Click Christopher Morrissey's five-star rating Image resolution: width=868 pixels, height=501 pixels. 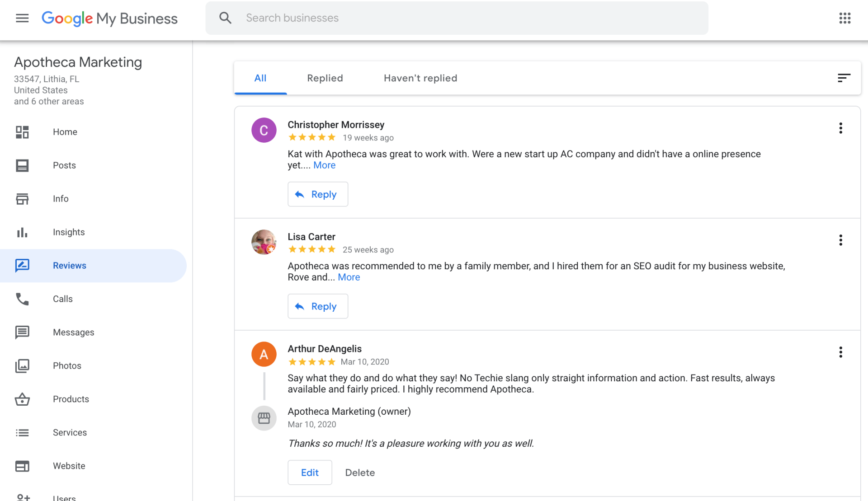pos(312,137)
